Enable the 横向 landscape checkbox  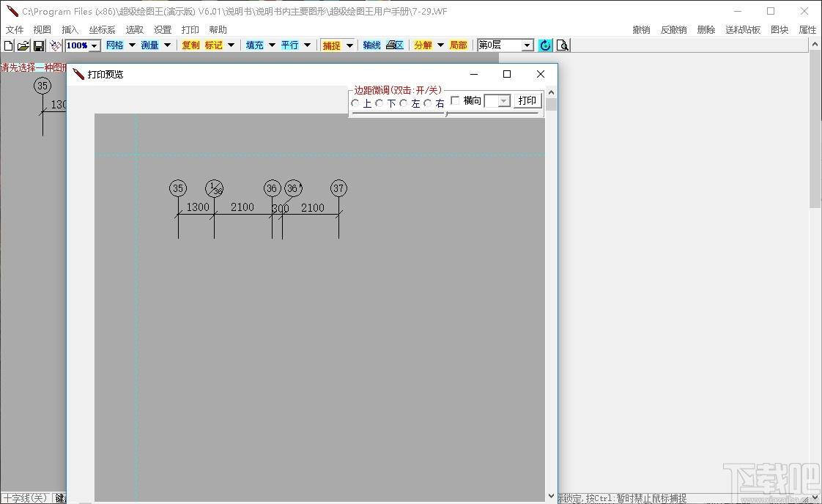tap(455, 100)
